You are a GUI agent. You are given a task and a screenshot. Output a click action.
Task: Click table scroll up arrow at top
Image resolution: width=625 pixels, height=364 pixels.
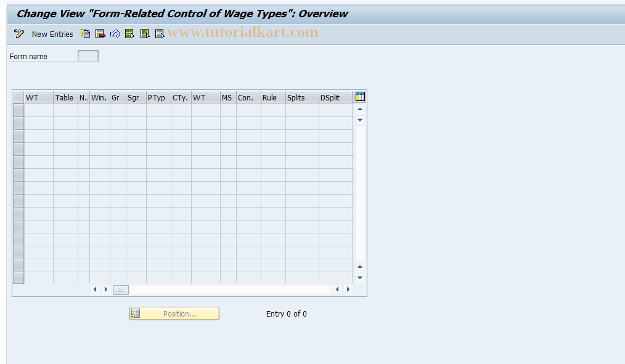point(360,109)
